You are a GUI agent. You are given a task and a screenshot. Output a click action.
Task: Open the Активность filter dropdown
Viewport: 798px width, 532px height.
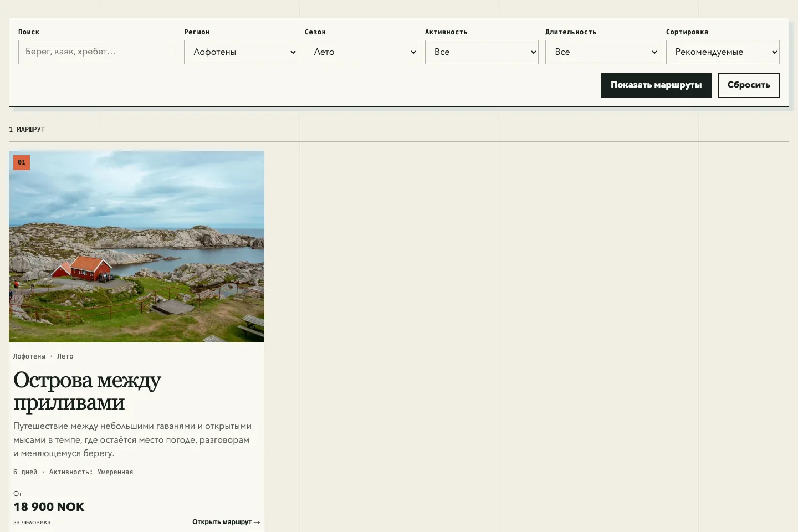pyautogui.click(x=482, y=52)
